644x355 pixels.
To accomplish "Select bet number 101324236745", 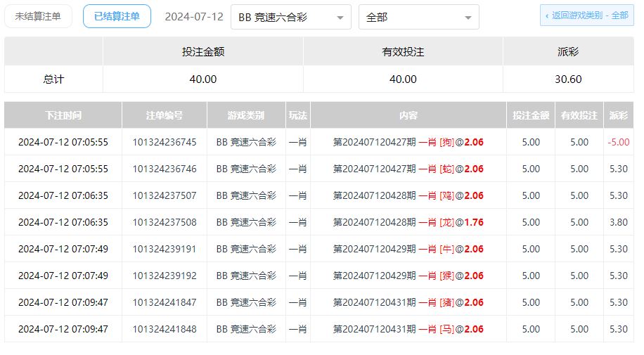I will coord(165,142).
